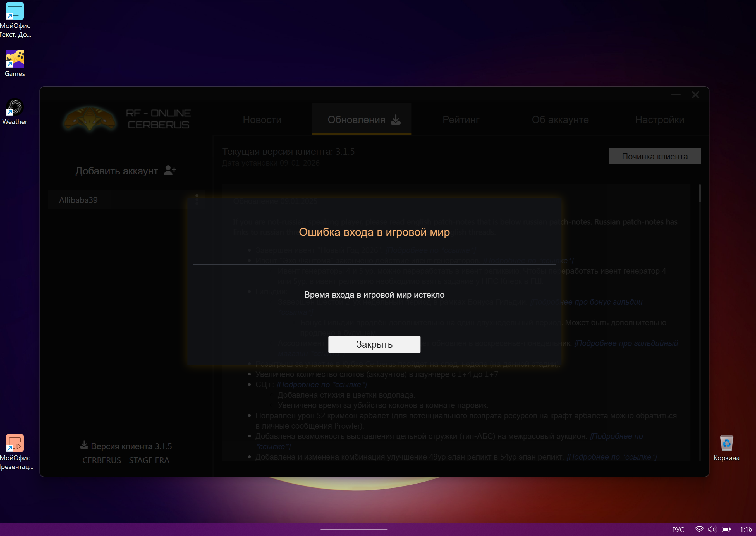Image resolution: width=756 pixels, height=536 pixels.
Task: Click the battery icon in tray
Action: 726,529
